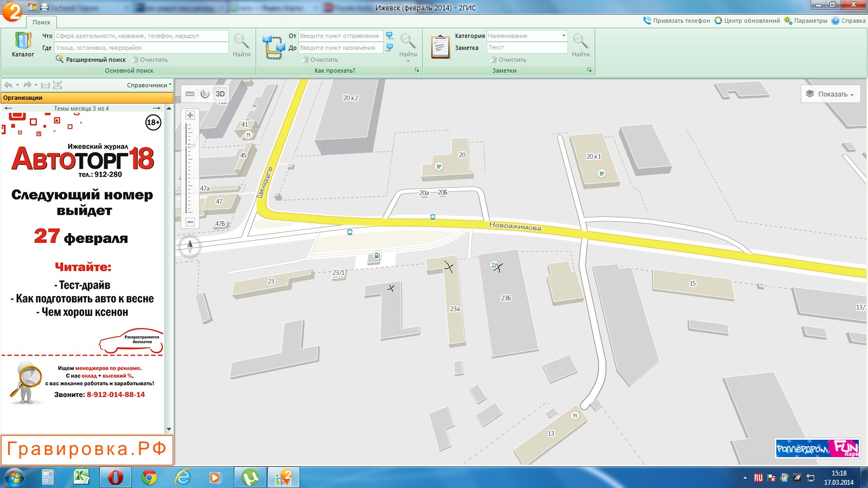868x488 pixels.
Task: Click the 2GIS orange application menu orb
Action: [x=12, y=11]
